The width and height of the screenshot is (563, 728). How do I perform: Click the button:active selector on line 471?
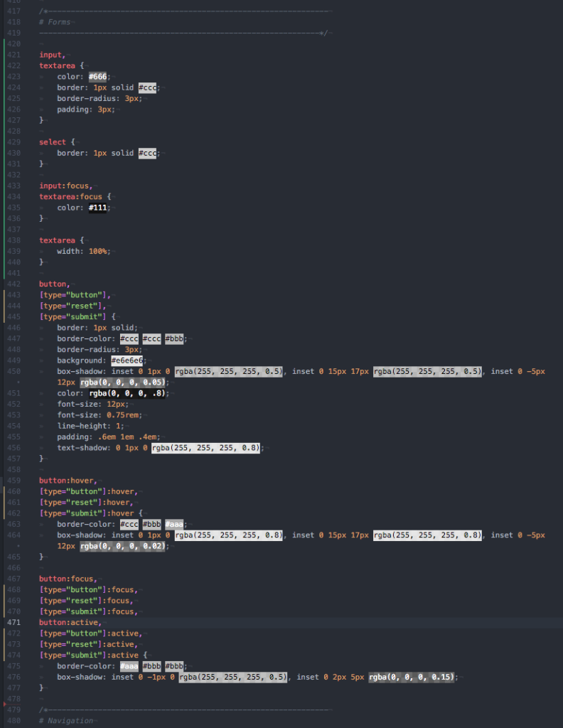point(70,622)
